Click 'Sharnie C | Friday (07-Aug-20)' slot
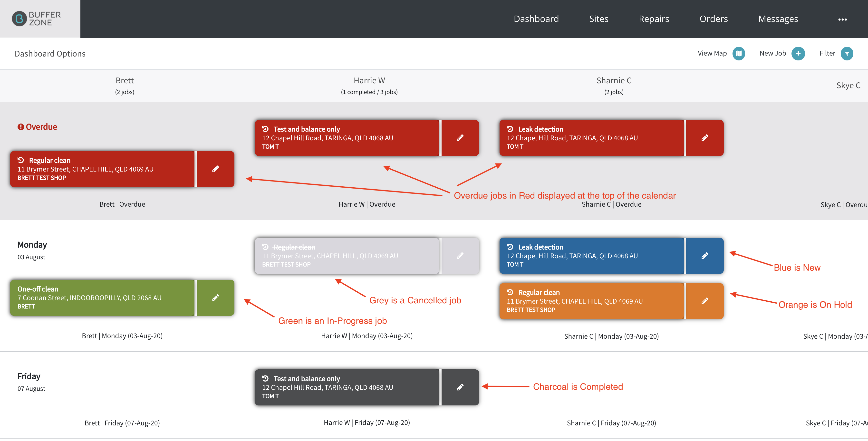868x441 pixels. point(612,423)
